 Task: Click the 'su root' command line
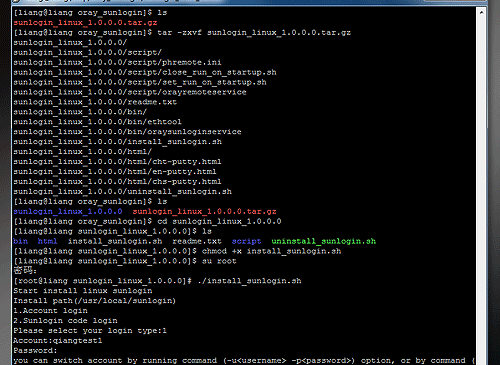pyautogui.click(x=125, y=261)
